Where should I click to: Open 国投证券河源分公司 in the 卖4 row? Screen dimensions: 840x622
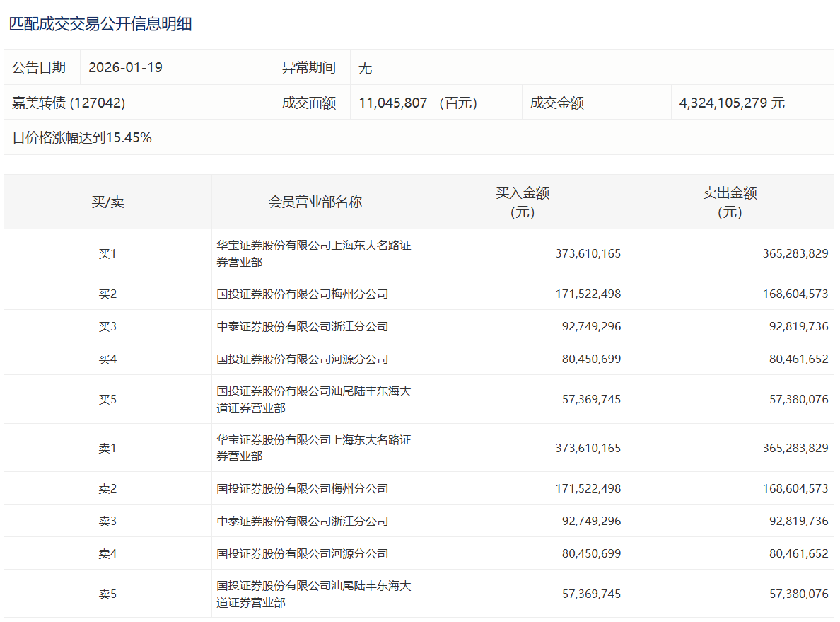pyautogui.click(x=303, y=553)
